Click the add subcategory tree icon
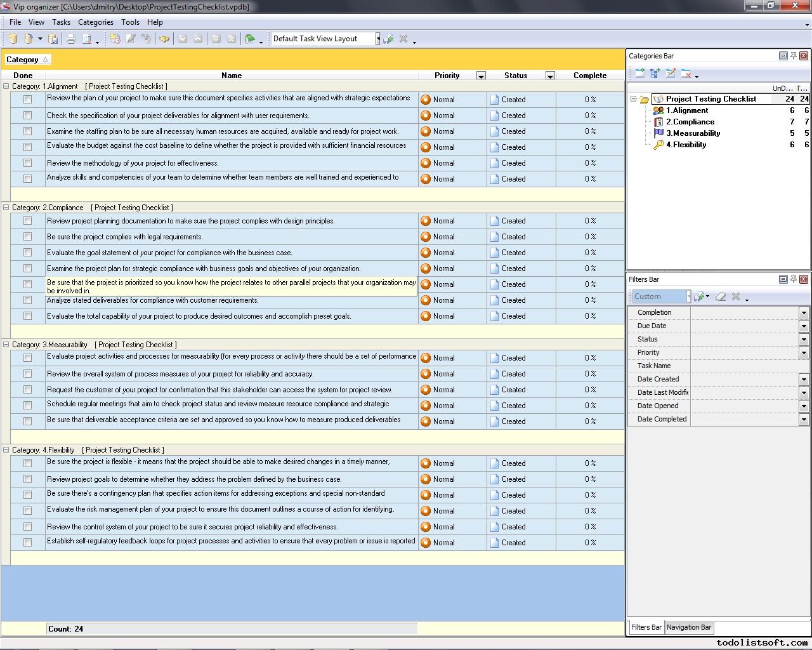 coord(655,74)
